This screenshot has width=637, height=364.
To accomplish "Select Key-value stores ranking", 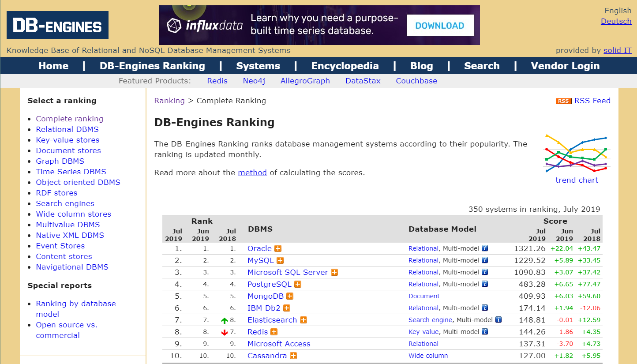I will click(x=68, y=140).
